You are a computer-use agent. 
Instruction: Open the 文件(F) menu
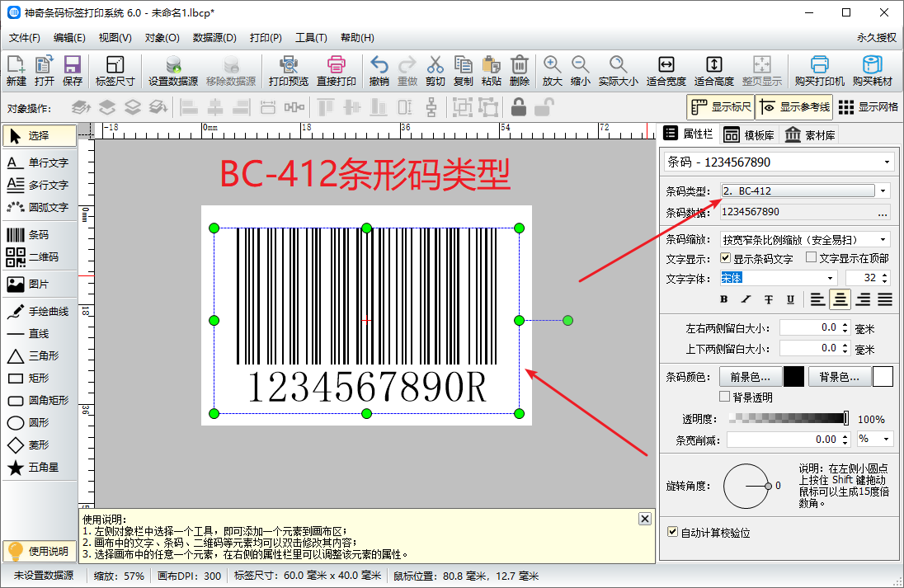tap(24, 38)
